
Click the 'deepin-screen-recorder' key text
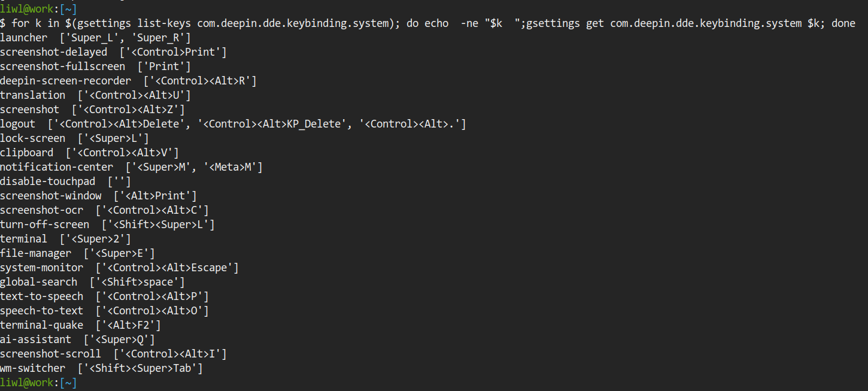(x=65, y=81)
